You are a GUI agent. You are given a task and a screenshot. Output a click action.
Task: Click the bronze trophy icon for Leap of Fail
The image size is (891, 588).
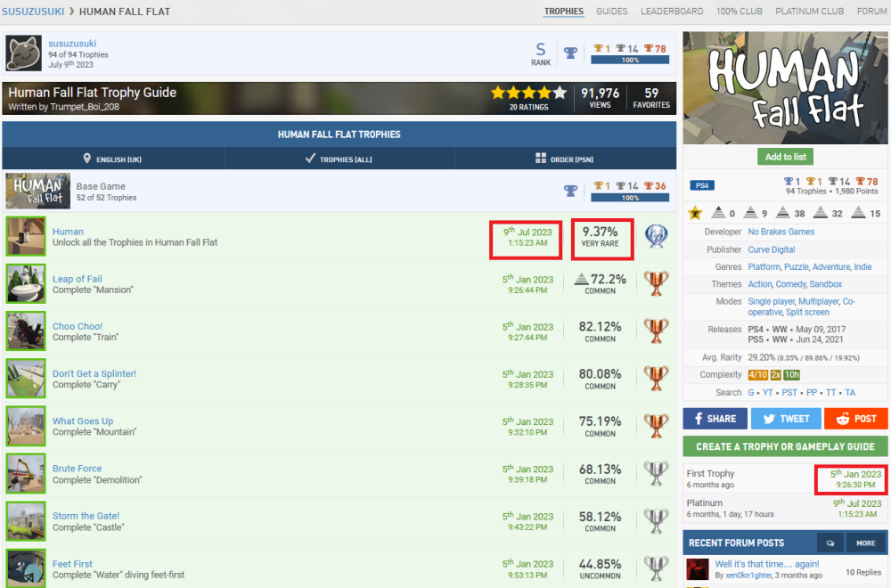[x=656, y=284]
